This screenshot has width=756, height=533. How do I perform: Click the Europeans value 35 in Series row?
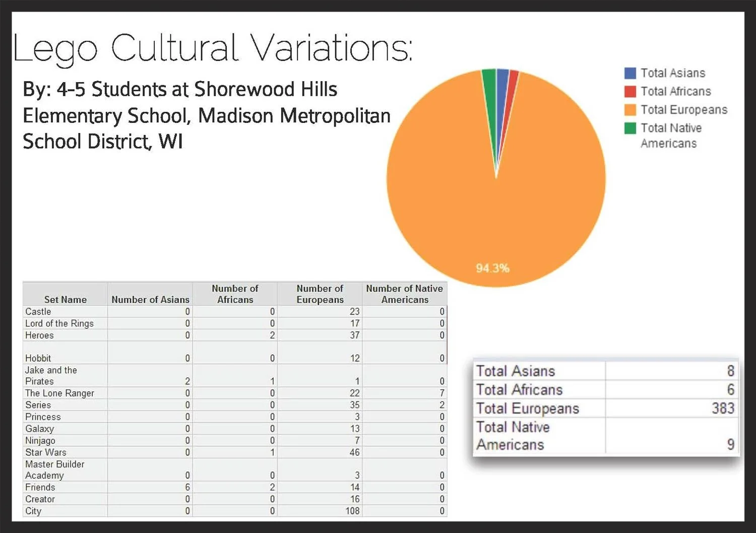tap(355, 405)
